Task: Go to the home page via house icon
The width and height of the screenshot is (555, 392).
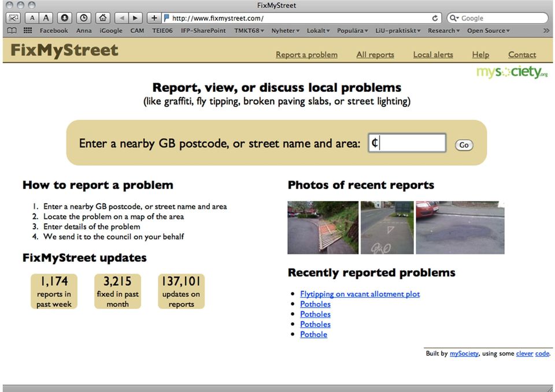Action: tap(103, 18)
